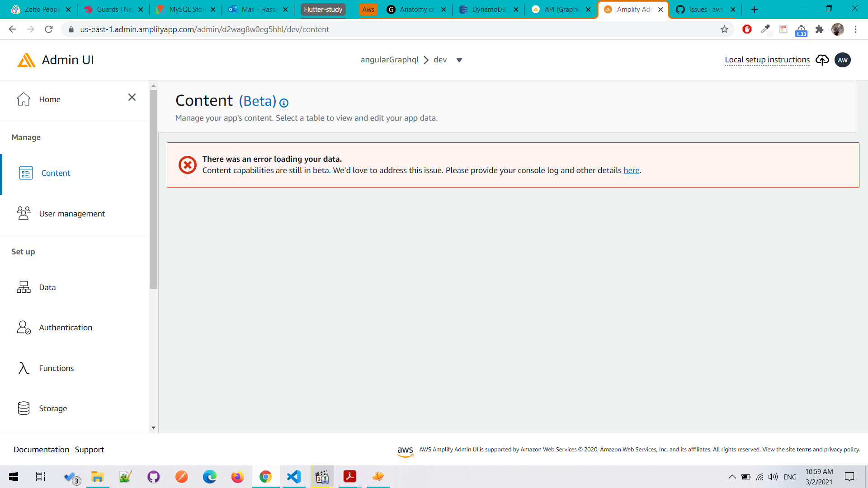Select Data under Set up
Image resolution: width=868 pixels, height=488 pixels.
pyautogui.click(x=47, y=287)
